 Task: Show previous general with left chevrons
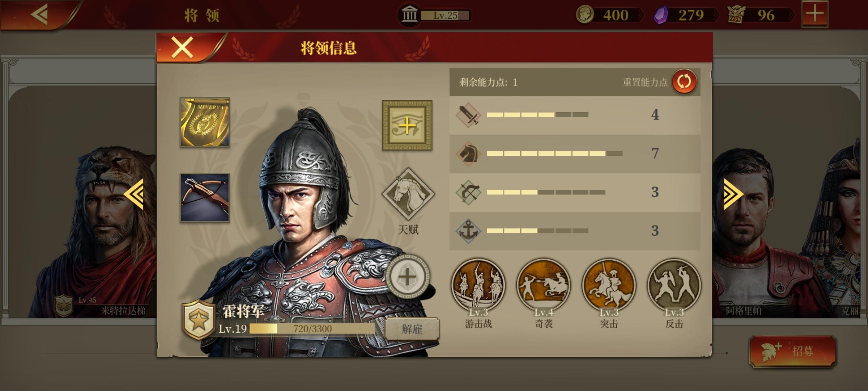[x=134, y=194]
